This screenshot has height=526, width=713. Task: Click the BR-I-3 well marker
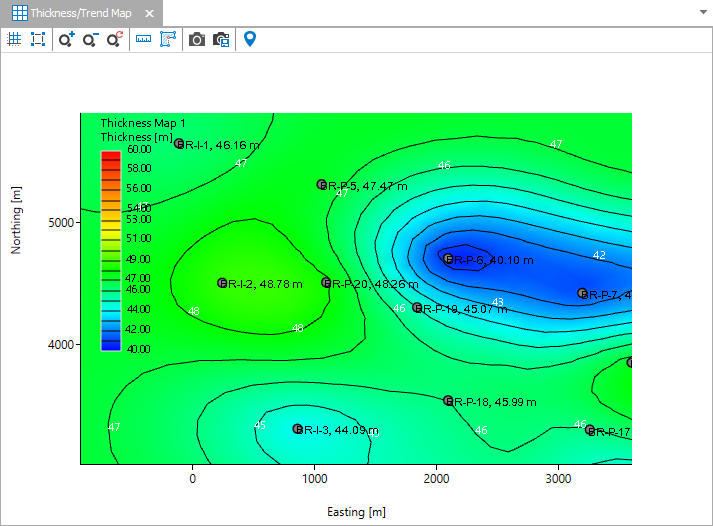pyautogui.click(x=297, y=429)
